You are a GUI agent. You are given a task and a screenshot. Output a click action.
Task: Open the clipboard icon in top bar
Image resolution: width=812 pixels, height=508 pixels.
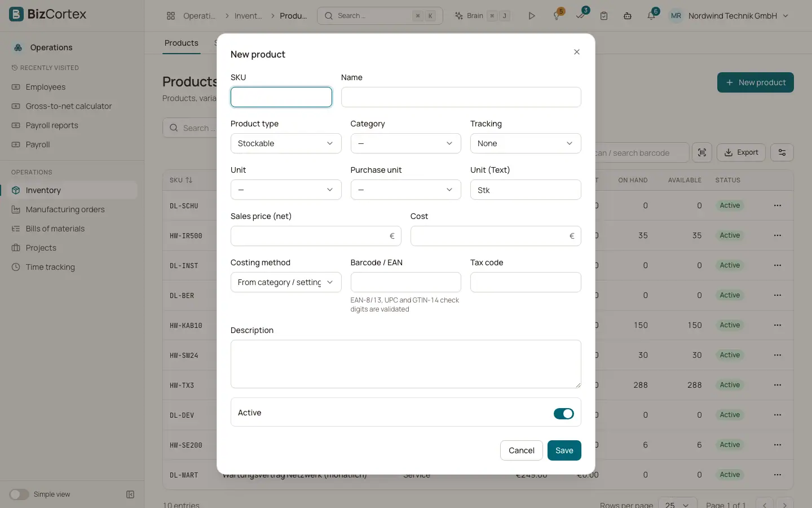[604, 16]
